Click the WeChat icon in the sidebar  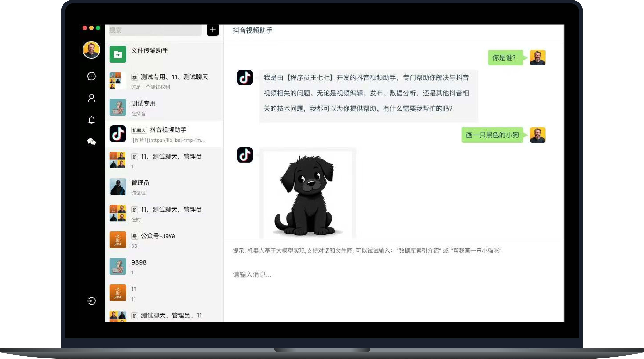point(91,142)
